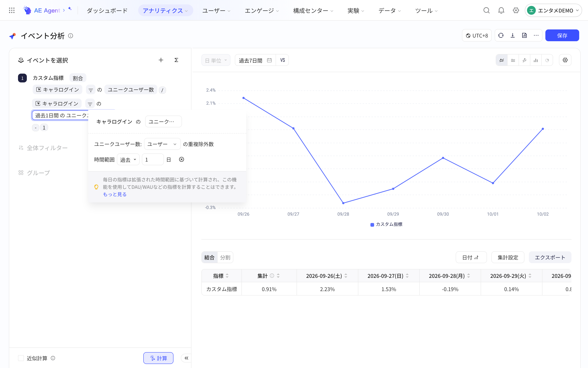
Task: Click the sigma formula icon
Action: 176,60
